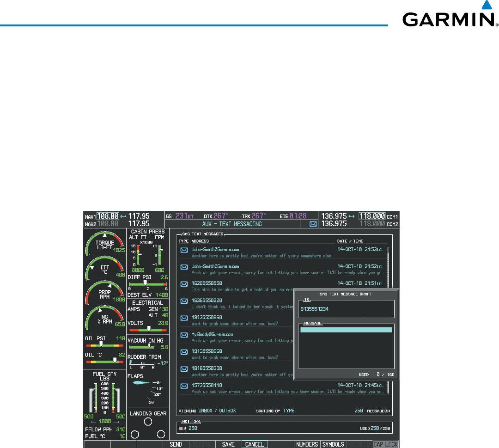Select the SYMBOLS softkey
The image size is (499, 448).
(x=333, y=444)
